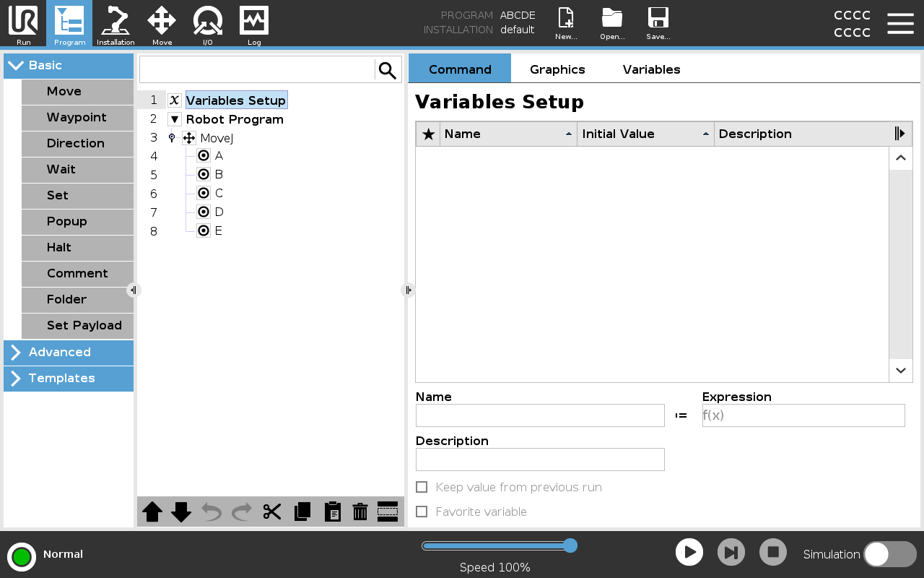Viewport: 924px width, 578px height.
Task: Click the Save program icon
Action: [658, 24]
